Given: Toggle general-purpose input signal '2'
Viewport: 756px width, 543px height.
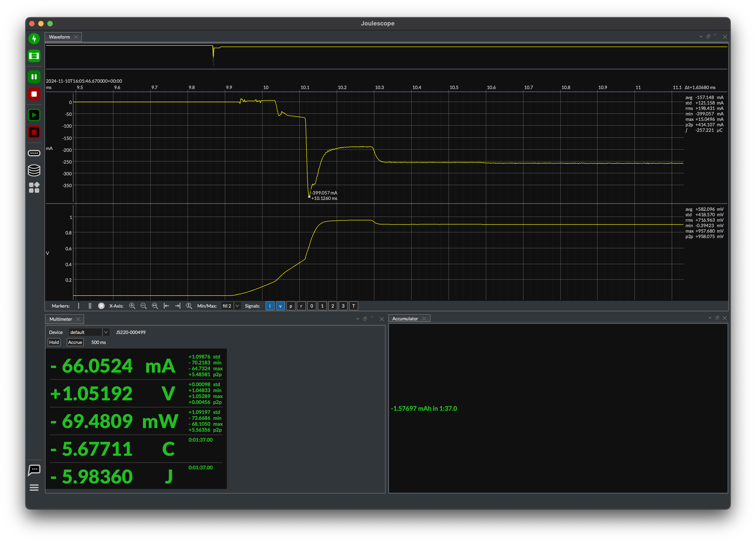Looking at the screenshot, I should pos(332,306).
